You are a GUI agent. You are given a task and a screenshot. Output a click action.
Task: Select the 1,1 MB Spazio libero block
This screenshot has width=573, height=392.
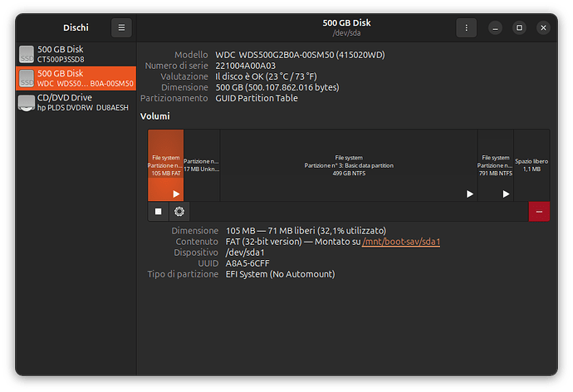(531, 165)
